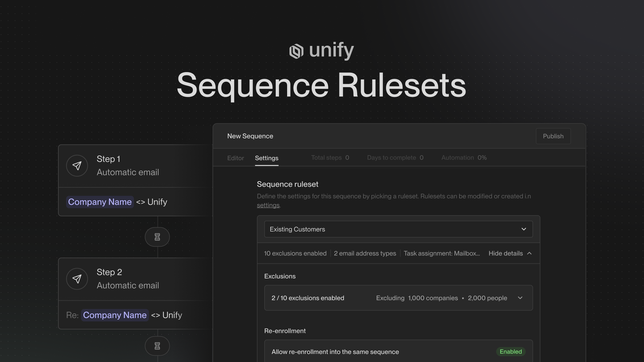The width and height of the screenshot is (644, 362).
Task: Click hourglass delay icon below Step 2
Action: click(x=157, y=346)
